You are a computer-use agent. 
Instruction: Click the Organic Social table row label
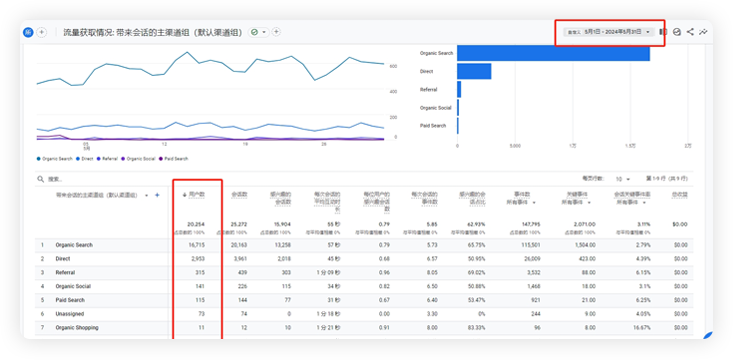(73, 286)
